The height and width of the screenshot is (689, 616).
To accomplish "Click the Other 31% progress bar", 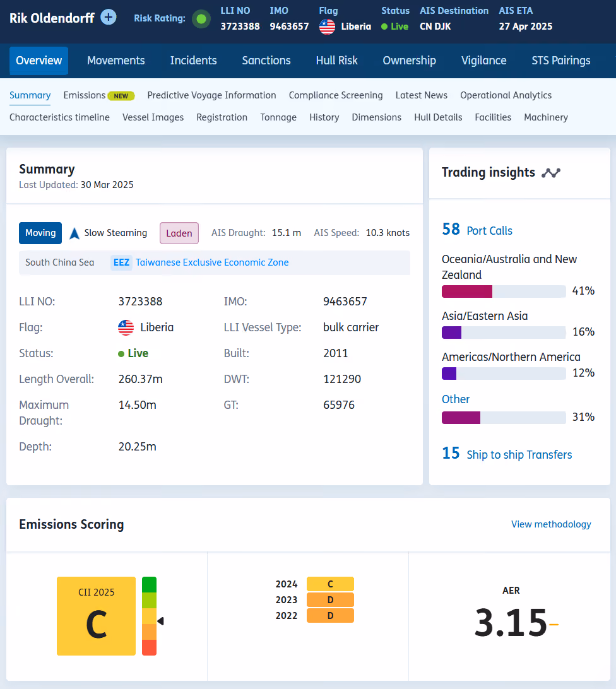I will click(504, 418).
